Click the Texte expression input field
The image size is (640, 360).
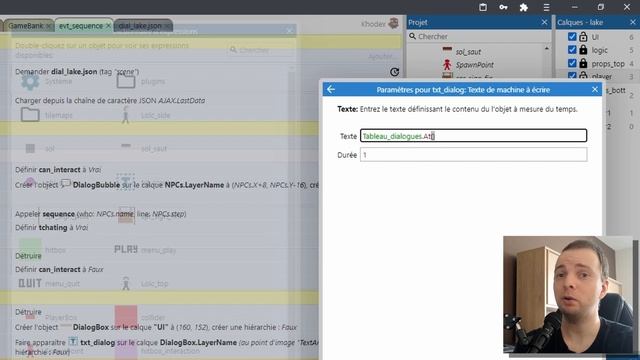tap(473, 136)
